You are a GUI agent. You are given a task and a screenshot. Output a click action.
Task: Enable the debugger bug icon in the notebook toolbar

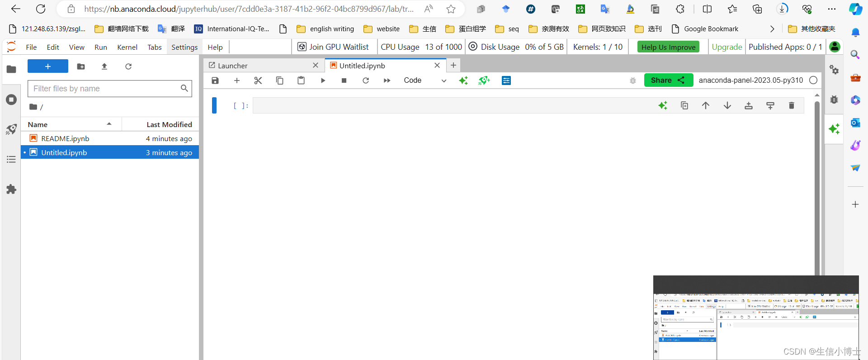pos(633,81)
